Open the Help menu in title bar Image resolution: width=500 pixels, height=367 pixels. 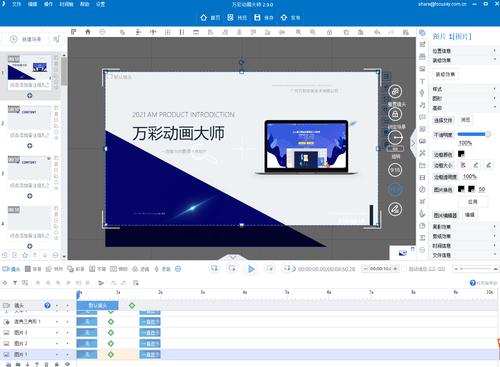pyautogui.click(x=85, y=4)
